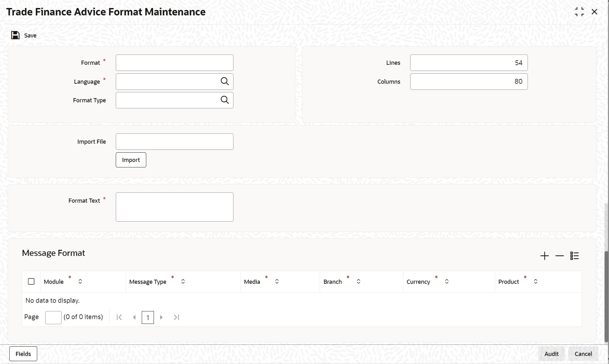Click Cancel to discard changes
Viewport: 609px width, 364px height.
(x=583, y=353)
